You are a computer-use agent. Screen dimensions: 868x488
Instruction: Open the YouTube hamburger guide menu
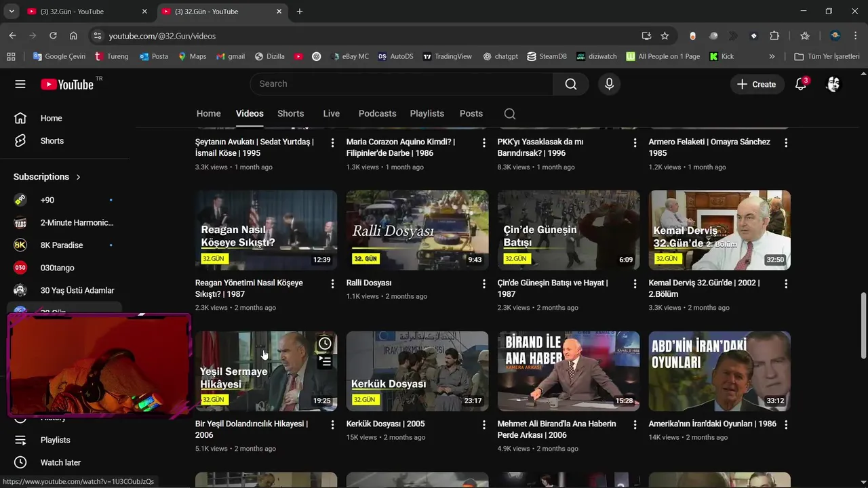click(20, 84)
